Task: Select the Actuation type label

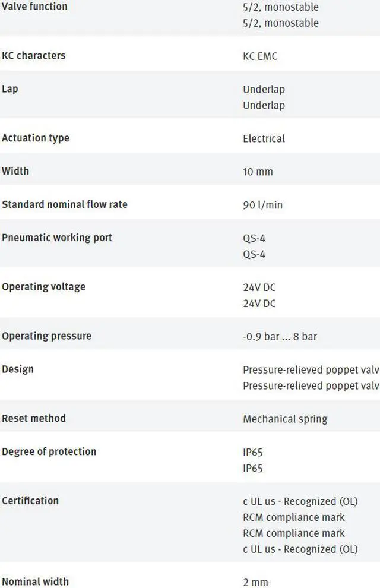Action: click(x=36, y=138)
